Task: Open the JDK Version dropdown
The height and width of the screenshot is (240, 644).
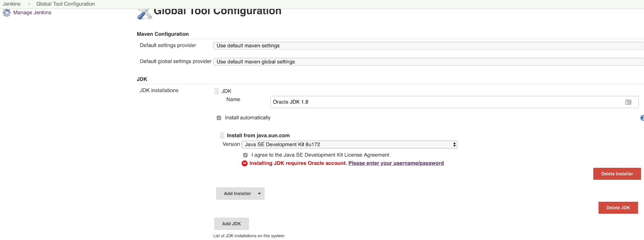Action: pyautogui.click(x=350, y=145)
